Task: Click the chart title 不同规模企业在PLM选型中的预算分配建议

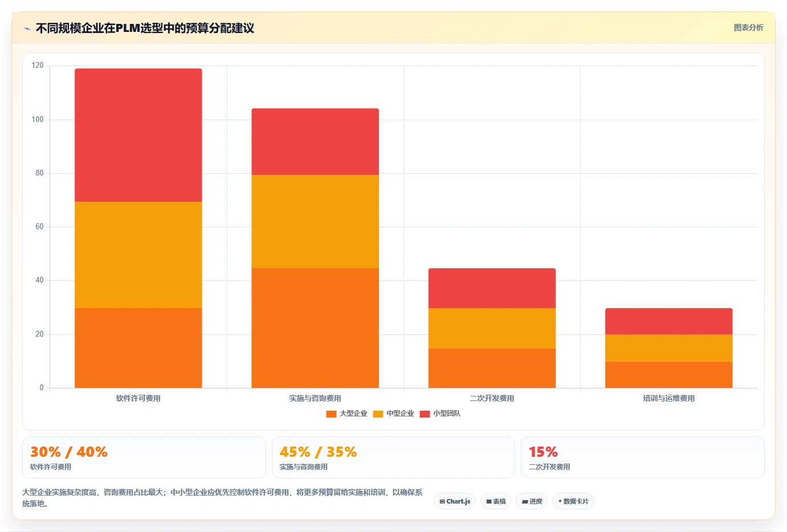Action: tap(145, 28)
